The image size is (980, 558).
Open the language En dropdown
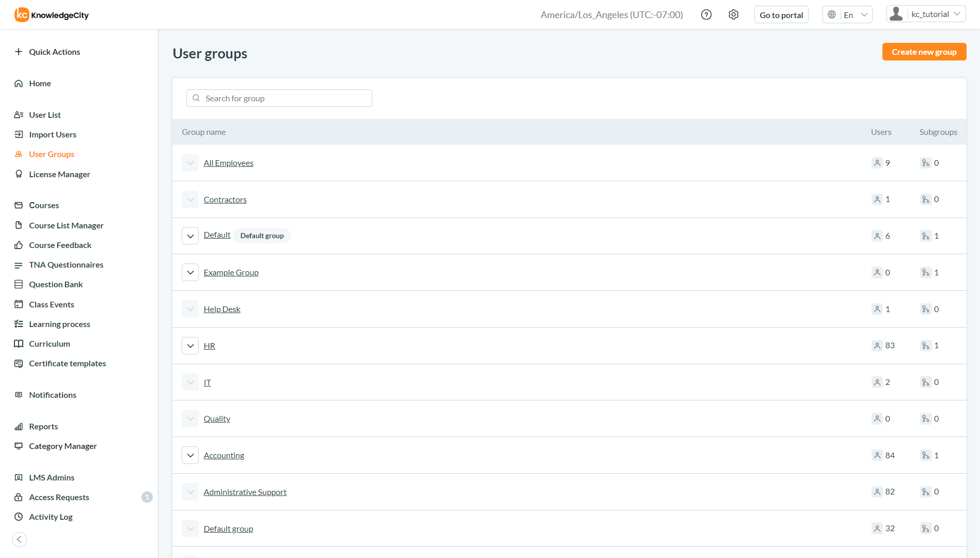847,15
